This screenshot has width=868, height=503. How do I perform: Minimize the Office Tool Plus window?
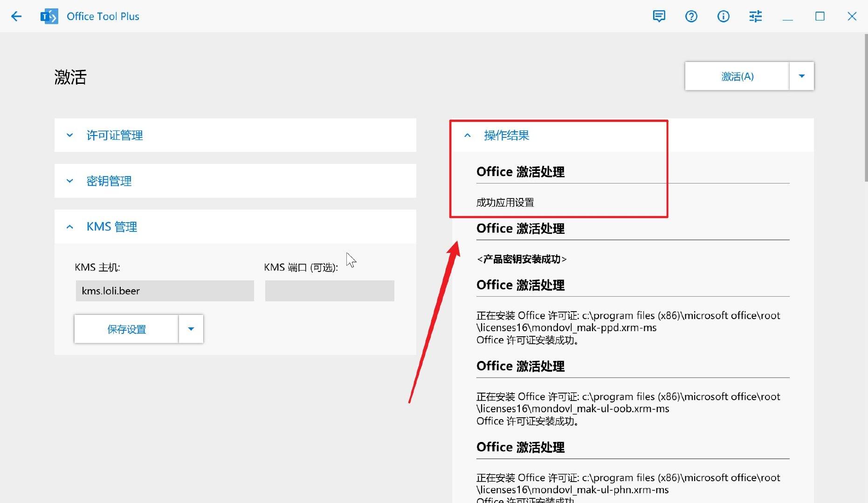click(787, 16)
